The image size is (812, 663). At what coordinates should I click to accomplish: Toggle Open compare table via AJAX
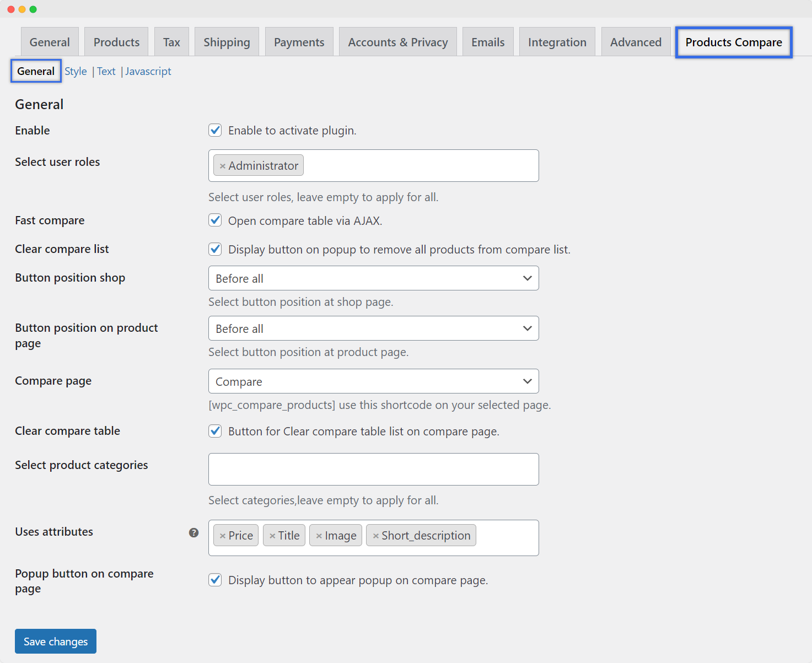pos(215,220)
